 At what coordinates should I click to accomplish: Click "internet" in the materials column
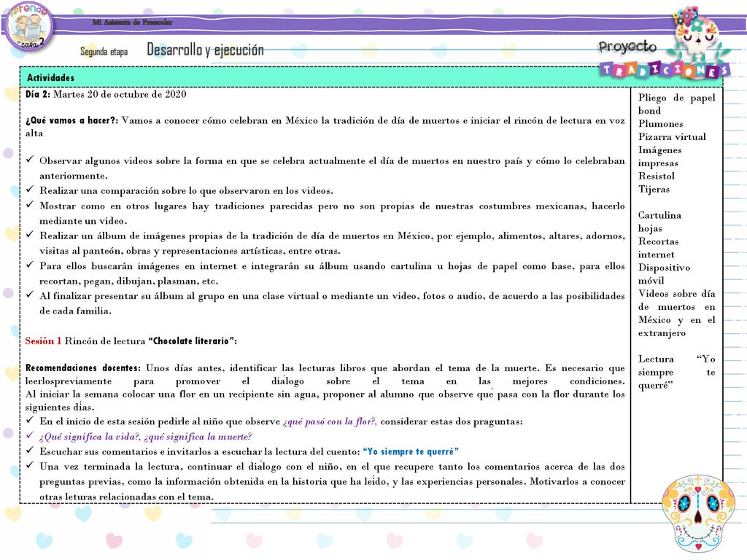click(x=656, y=254)
